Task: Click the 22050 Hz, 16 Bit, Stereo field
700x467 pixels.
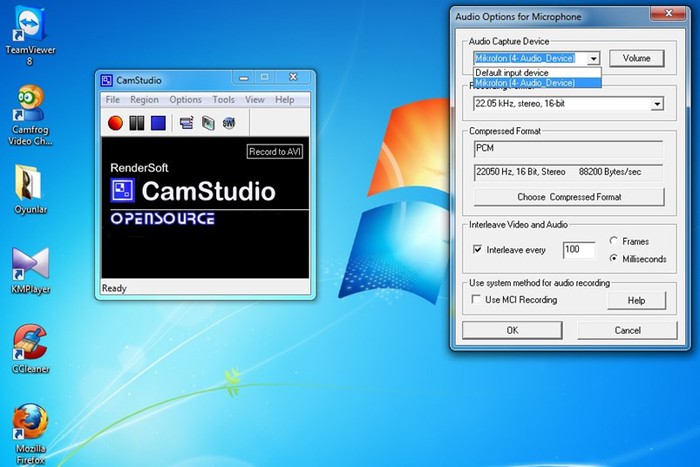Action: click(x=568, y=172)
